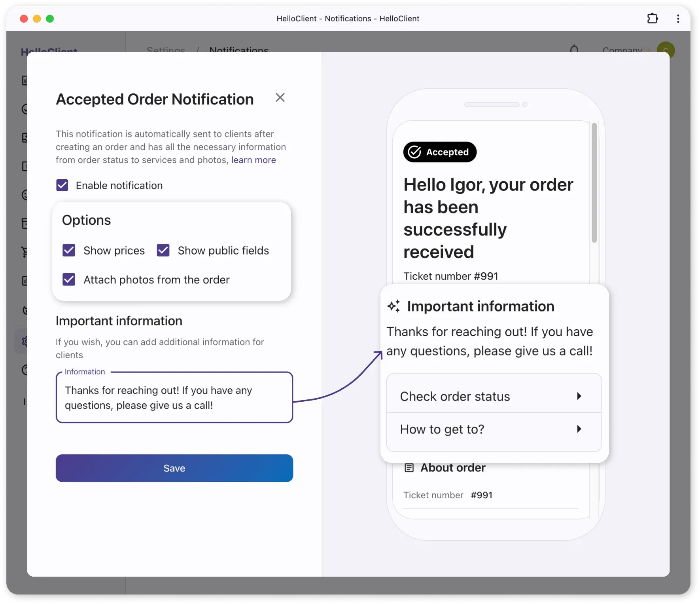
Task: Disable the Show public fields option
Action: [x=163, y=251]
